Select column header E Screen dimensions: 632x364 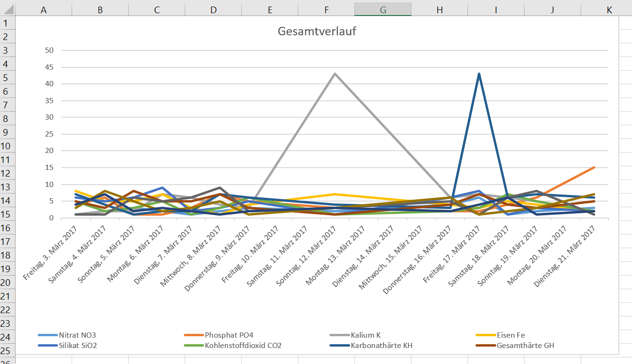coord(270,9)
